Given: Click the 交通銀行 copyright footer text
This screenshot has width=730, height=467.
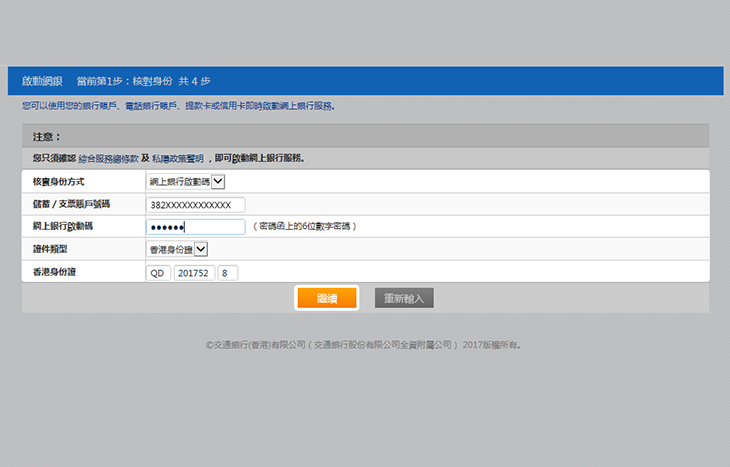Looking at the screenshot, I should tap(364, 345).
